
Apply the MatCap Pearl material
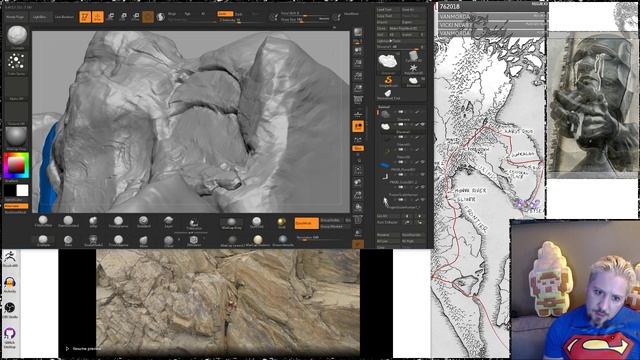pyautogui.click(x=257, y=241)
